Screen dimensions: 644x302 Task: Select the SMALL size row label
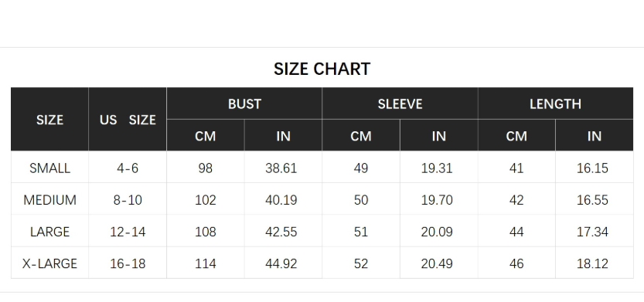click(49, 168)
